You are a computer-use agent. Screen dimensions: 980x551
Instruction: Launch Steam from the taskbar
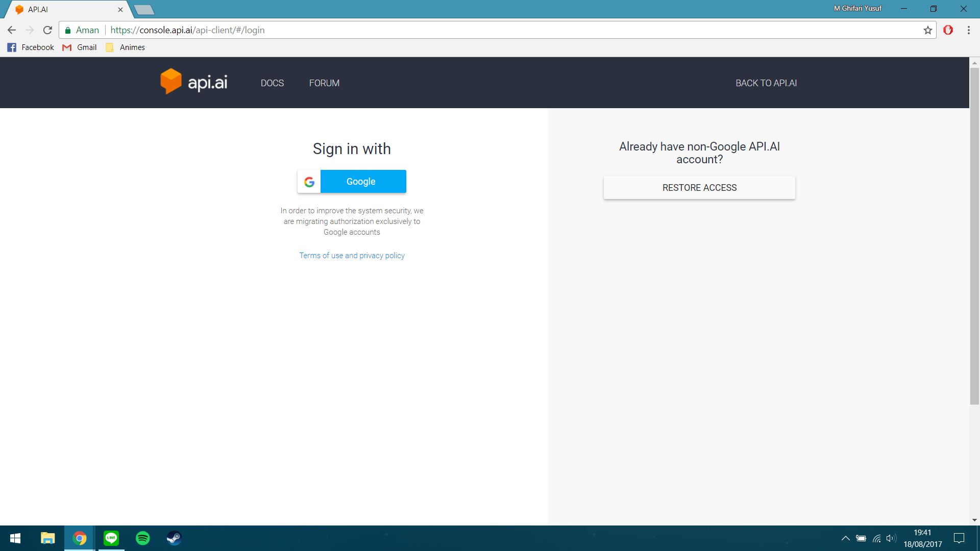click(174, 538)
